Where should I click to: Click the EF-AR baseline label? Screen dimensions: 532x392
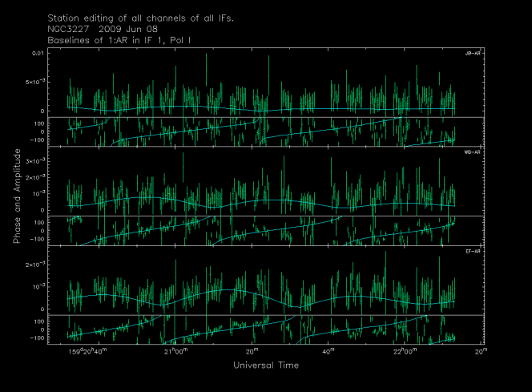click(473, 251)
